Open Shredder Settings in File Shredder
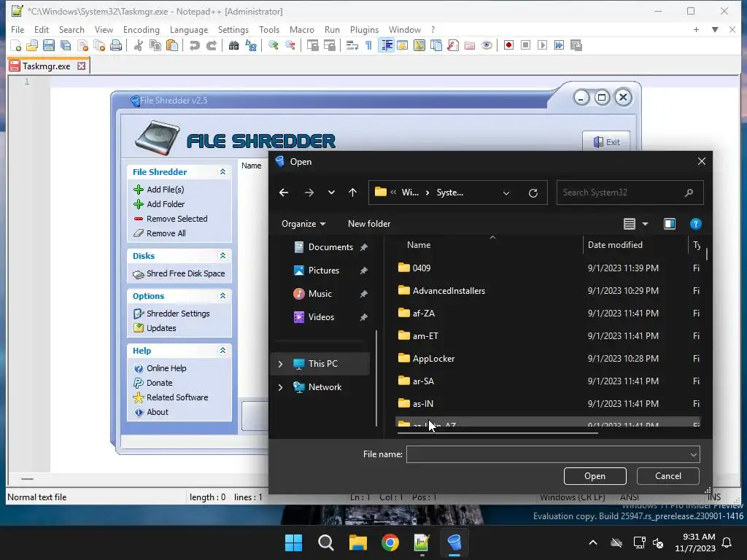This screenshot has height=560, width=747. [178, 314]
